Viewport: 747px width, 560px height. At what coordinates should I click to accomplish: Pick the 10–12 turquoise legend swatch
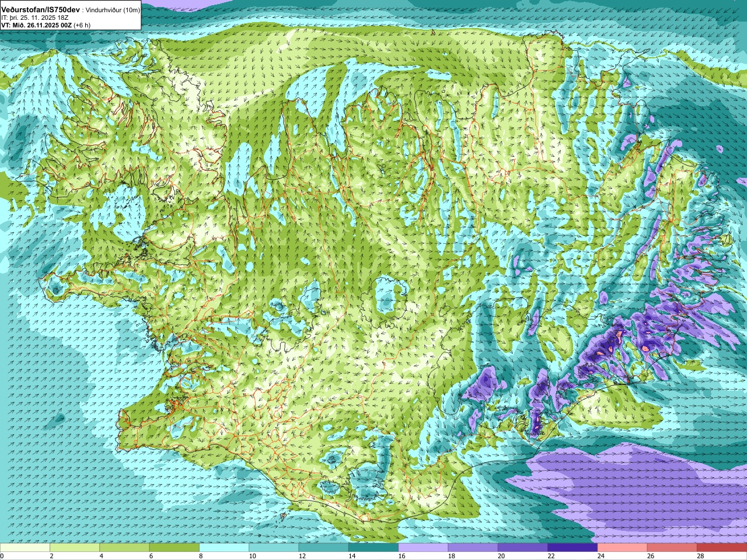coord(274,548)
